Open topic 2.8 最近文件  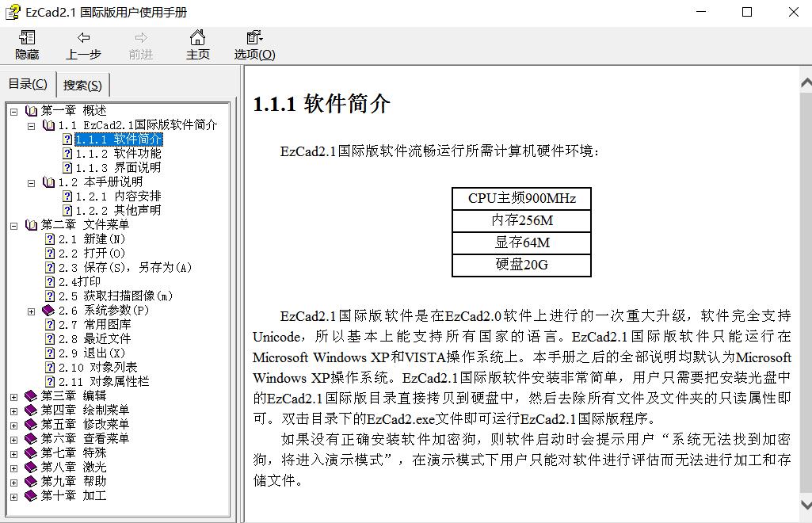94,338
